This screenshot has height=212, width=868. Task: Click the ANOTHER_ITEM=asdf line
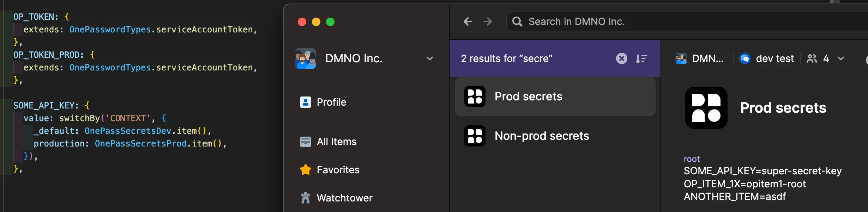[735, 197]
